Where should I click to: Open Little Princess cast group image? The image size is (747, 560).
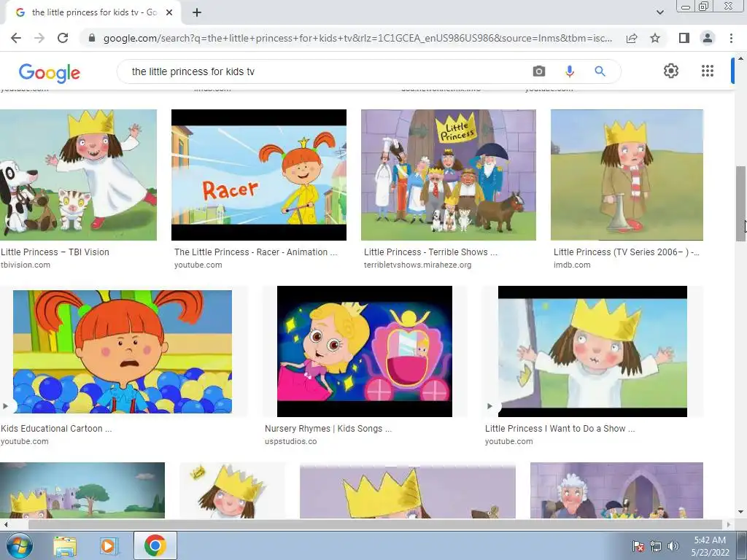click(449, 175)
